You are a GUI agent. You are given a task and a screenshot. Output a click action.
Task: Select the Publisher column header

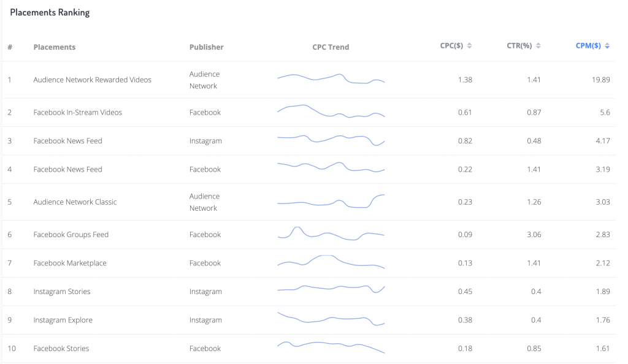(206, 47)
